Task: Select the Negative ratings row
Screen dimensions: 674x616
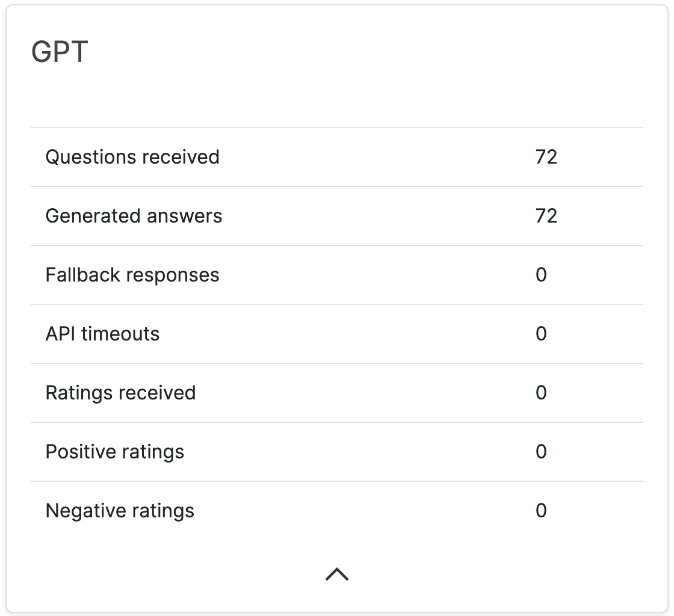Action: pyautogui.click(x=336, y=510)
